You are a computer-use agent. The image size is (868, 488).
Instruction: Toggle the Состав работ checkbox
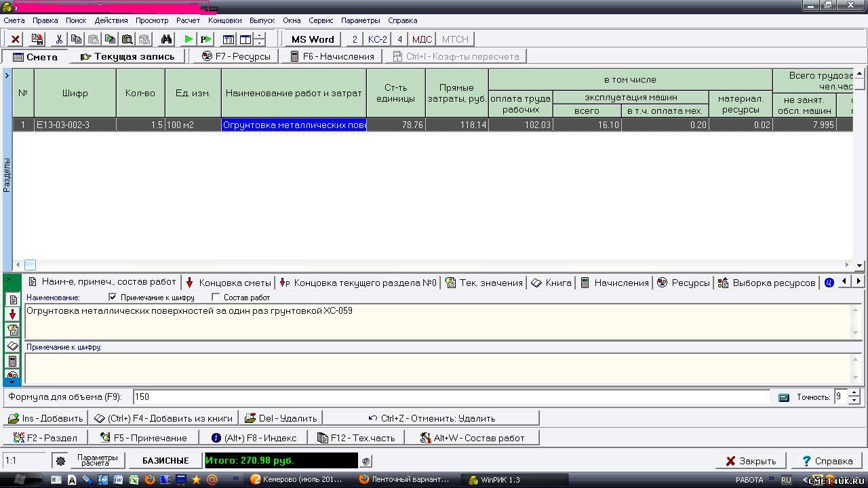coord(216,297)
